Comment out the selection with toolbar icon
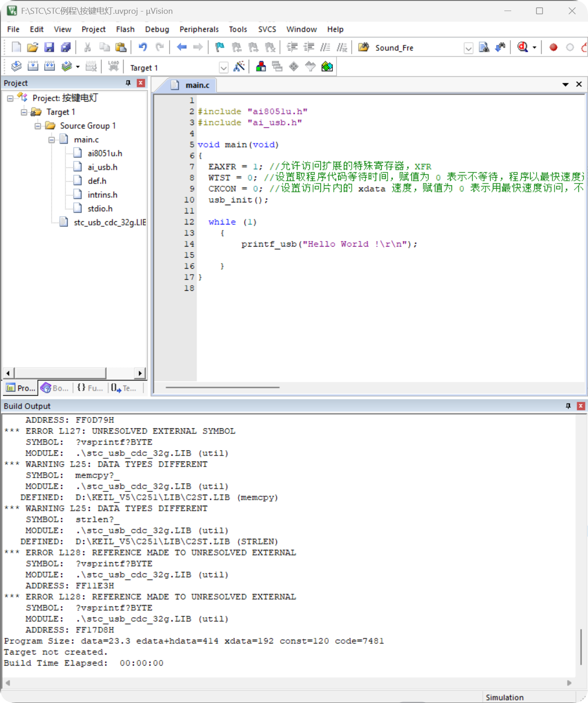 tap(325, 47)
